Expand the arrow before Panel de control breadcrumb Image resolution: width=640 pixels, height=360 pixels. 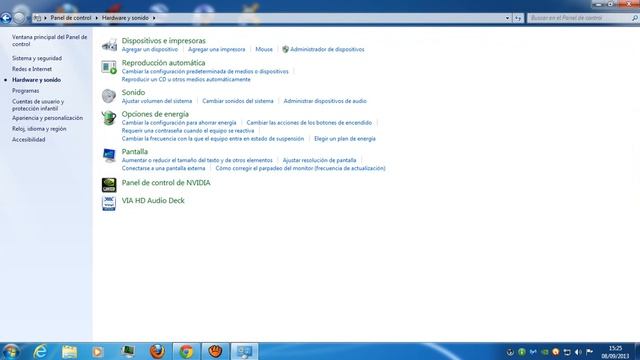point(45,18)
